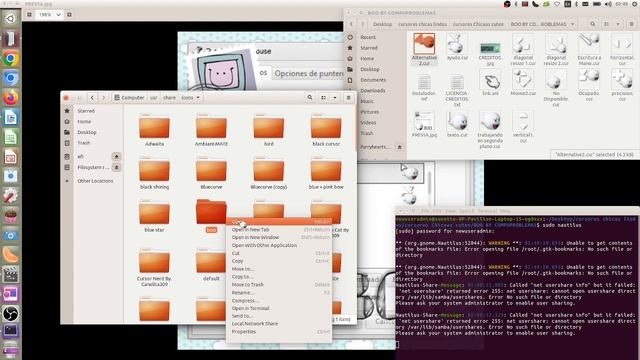This screenshot has height=360, width=640.
Task: Eject the Filesystem root volume in the sidebar
Action: pos(116,167)
